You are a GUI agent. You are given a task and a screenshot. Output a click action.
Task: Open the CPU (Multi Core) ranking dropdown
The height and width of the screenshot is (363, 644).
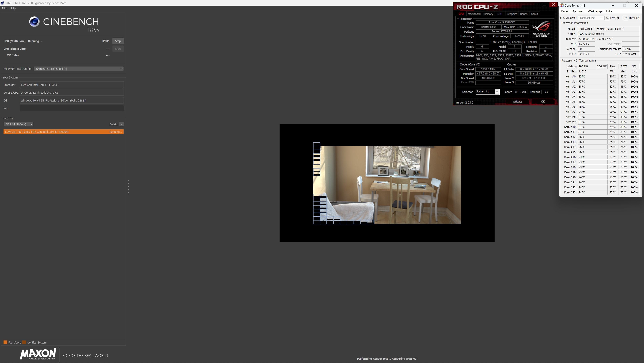pyautogui.click(x=18, y=124)
